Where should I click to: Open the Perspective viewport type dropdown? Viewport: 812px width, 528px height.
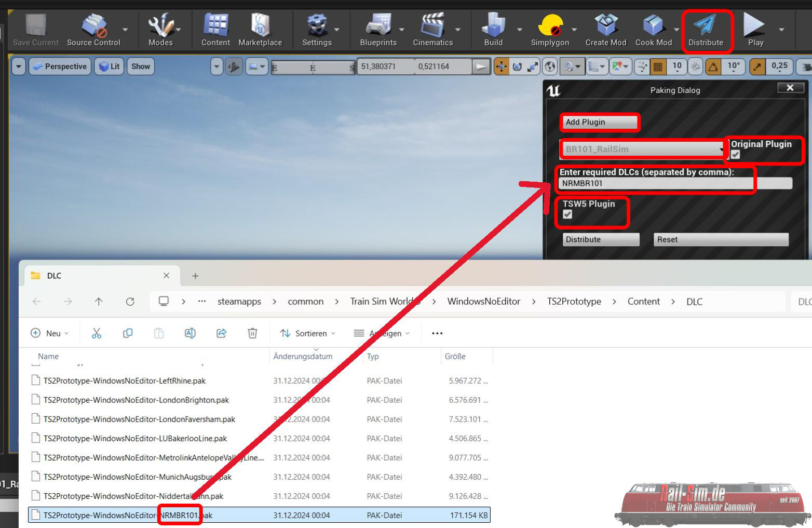tap(60, 66)
